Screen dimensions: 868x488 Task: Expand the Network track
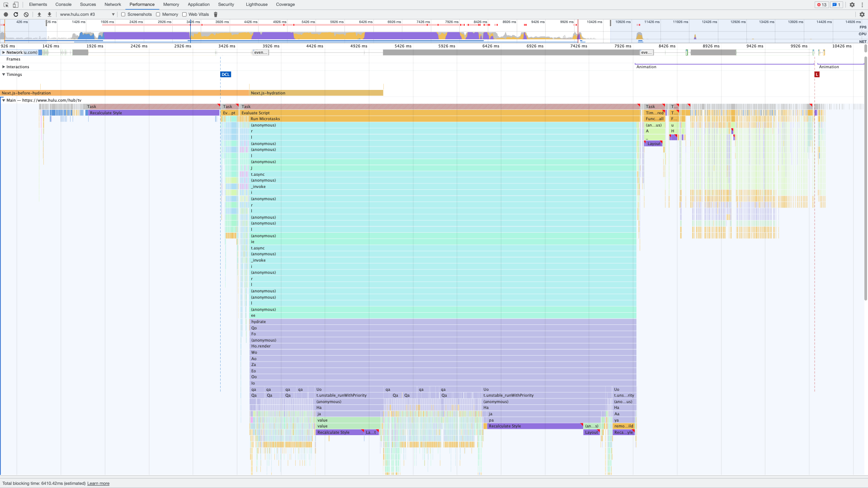3,52
